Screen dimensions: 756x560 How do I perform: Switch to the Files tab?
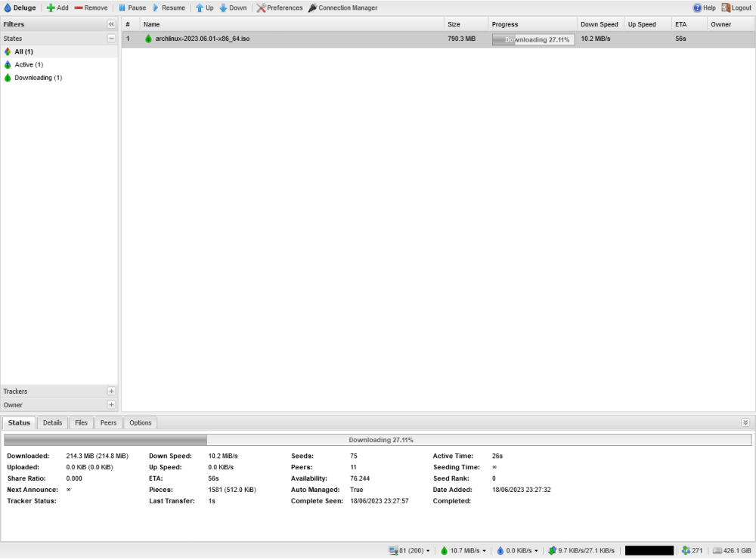coord(82,422)
